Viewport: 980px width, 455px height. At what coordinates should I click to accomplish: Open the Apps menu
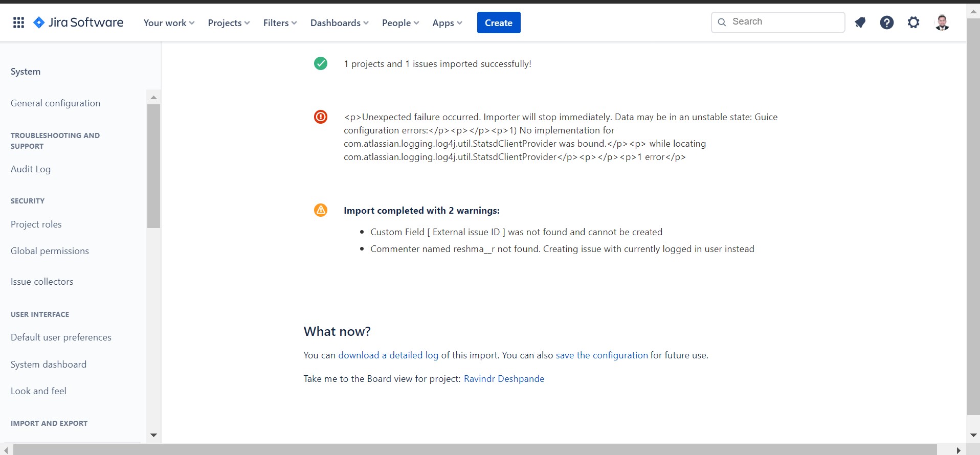[447, 22]
